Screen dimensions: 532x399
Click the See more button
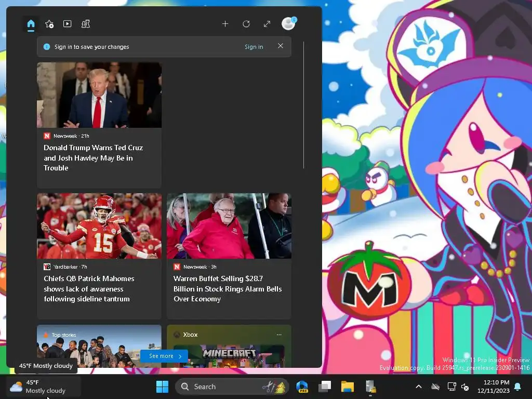[x=165, y=356]
